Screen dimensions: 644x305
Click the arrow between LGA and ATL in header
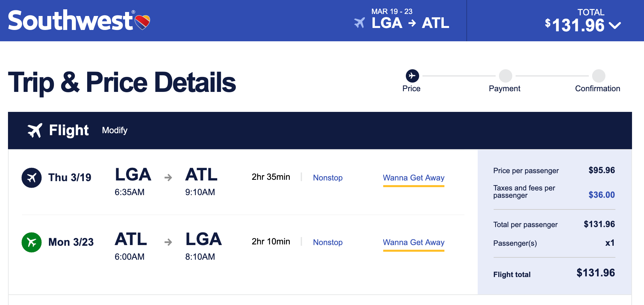(x=412, y=23)
